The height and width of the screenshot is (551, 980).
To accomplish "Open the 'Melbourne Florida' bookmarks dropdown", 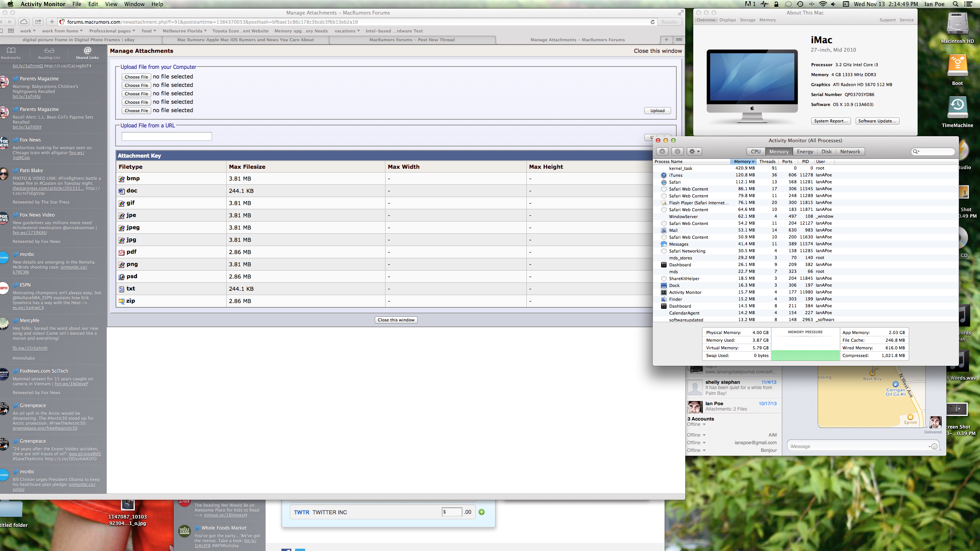I will click(185, 31).
